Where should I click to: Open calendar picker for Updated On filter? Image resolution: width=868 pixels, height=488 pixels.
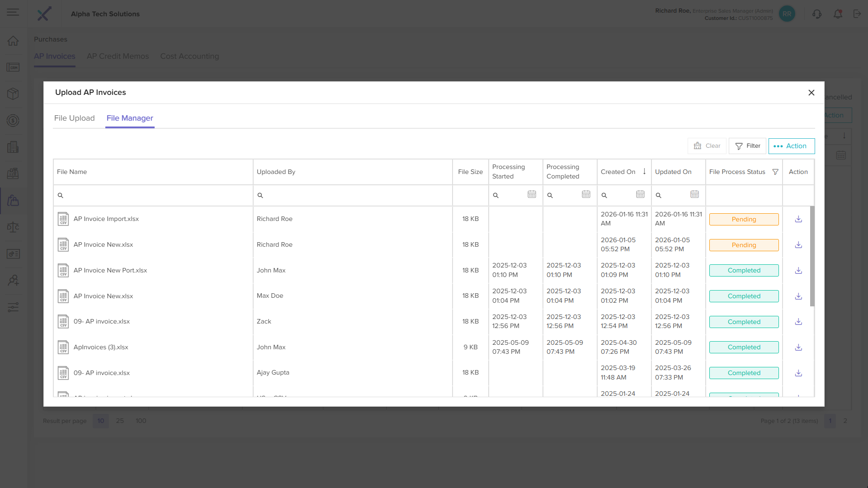click(694, 195)
